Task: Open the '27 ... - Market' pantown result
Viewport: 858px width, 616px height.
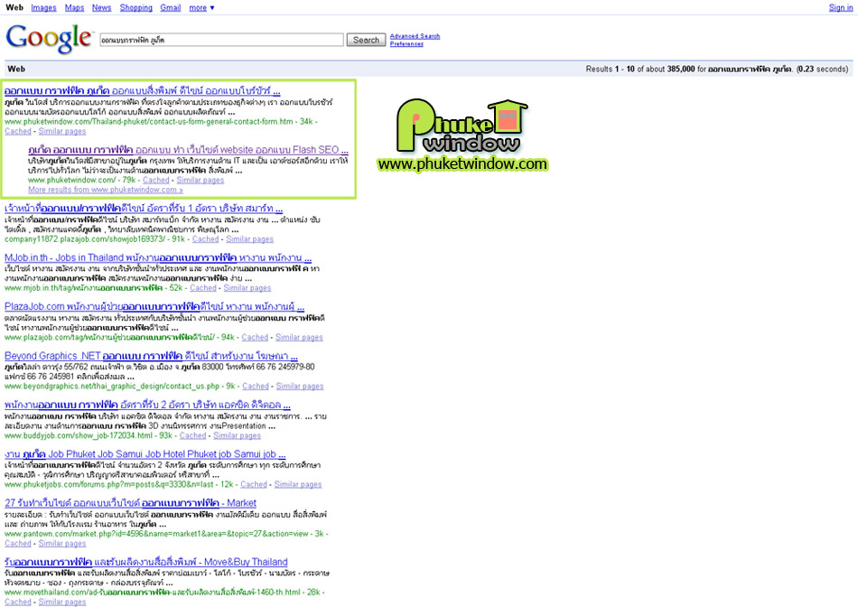Action: tap(130, 503)
